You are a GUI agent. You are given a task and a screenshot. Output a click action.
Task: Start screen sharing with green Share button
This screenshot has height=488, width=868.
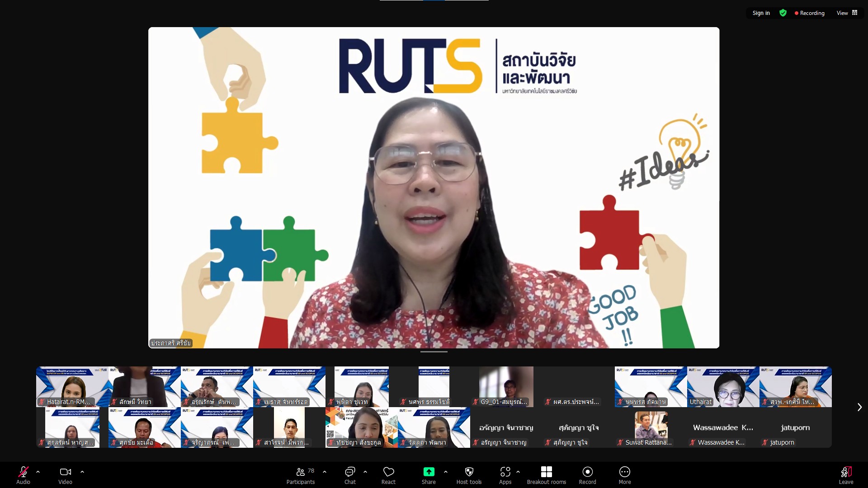429,475
